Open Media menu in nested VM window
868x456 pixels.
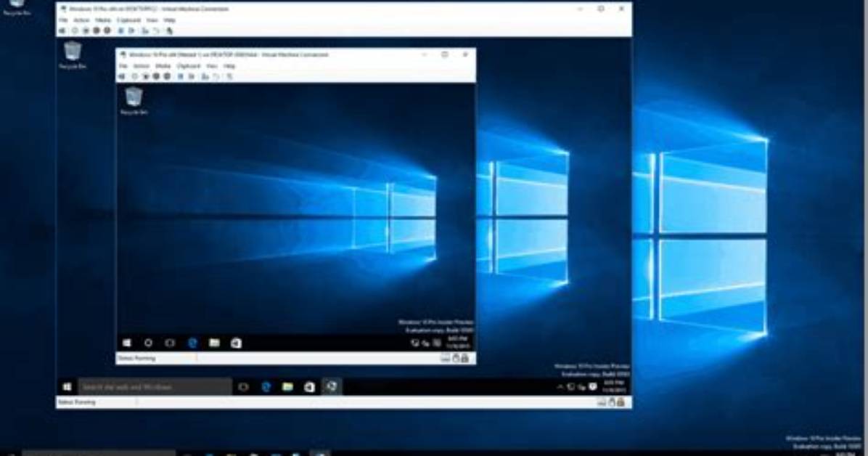tap(163, 66)
